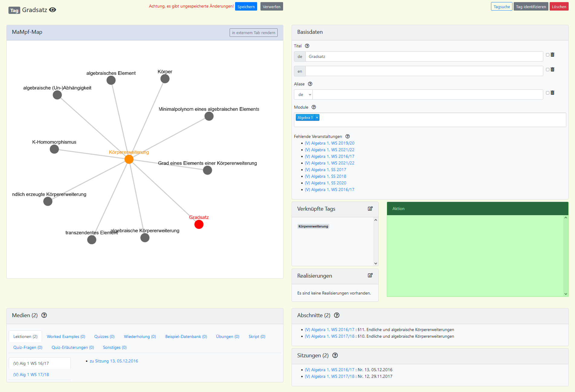The image size is (575, 392).
Task: Tick the checkbox beside German title field
Action: [547, 55]
